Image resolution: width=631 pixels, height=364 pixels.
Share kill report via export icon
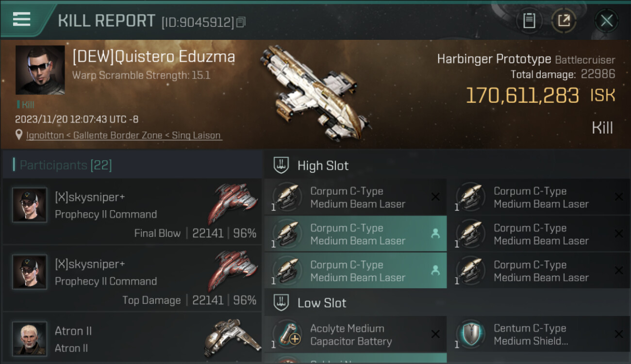coord(564,20)
